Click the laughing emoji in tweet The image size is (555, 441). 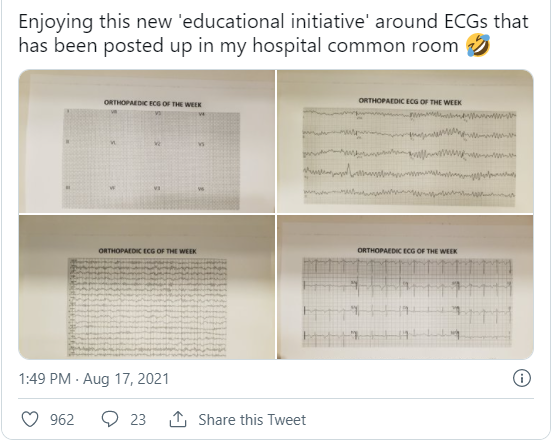point(478,45)
